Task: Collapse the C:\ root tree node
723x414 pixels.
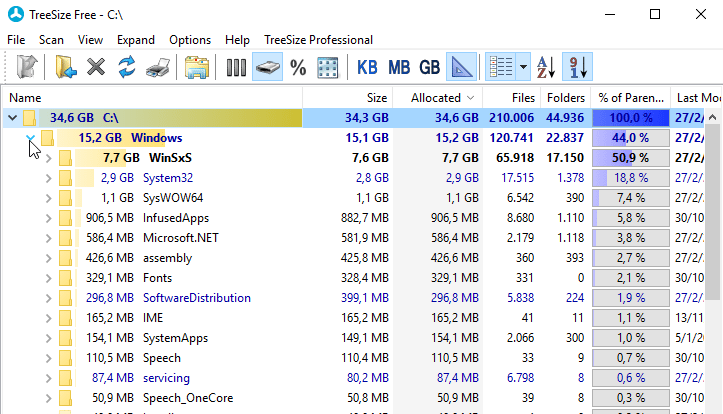Action: [x=12, y=118]
